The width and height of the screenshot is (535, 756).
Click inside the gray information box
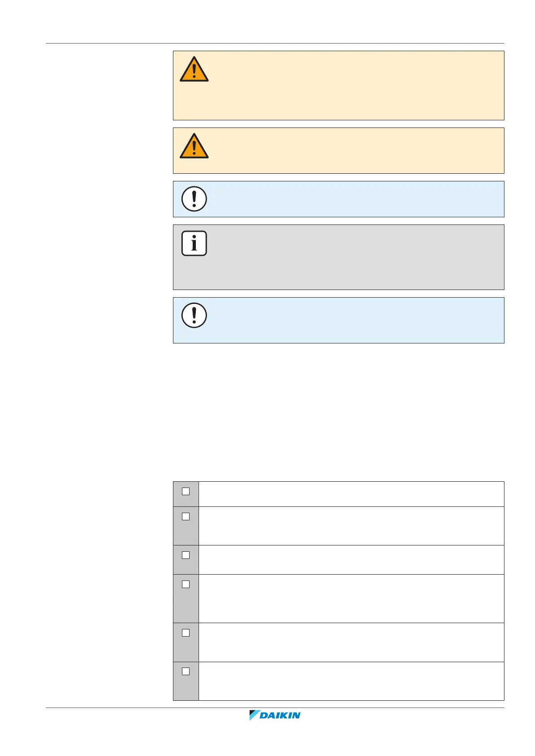pyautogui.click(x=350, y=257)
